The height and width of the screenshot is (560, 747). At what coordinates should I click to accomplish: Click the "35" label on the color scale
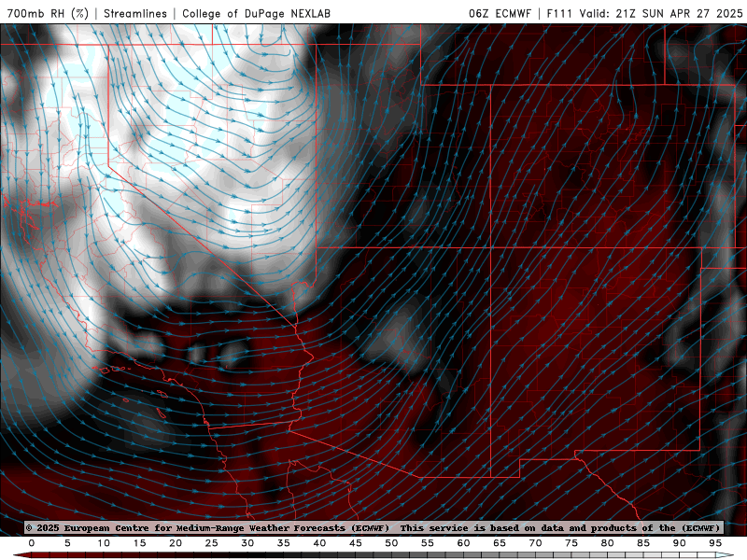click(284, 543)
